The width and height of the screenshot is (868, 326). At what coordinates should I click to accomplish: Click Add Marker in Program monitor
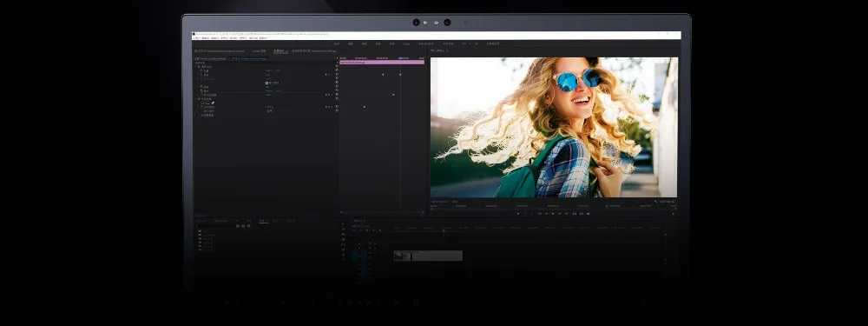point(518,214)
